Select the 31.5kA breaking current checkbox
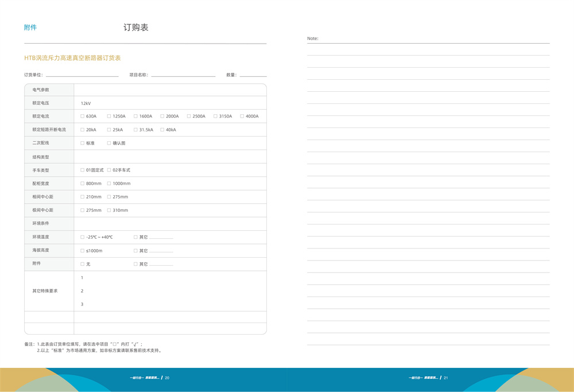574x392 pixels. click(x=135, y=130)
